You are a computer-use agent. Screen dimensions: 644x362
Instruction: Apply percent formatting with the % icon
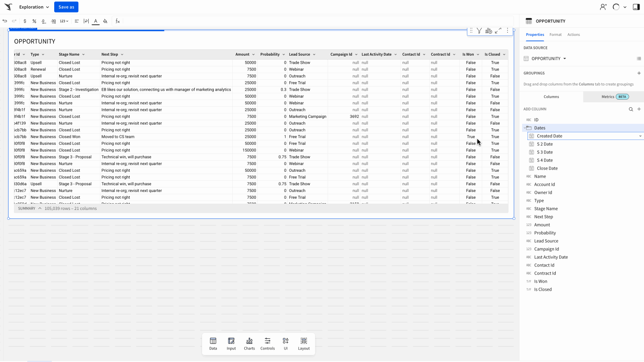(x=34, y=21)
